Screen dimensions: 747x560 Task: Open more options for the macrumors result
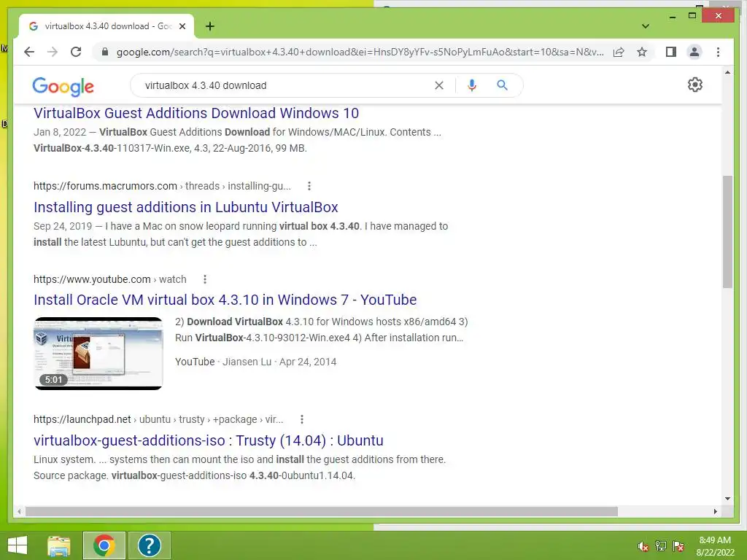pyautogui.click(x=309, y=186)
